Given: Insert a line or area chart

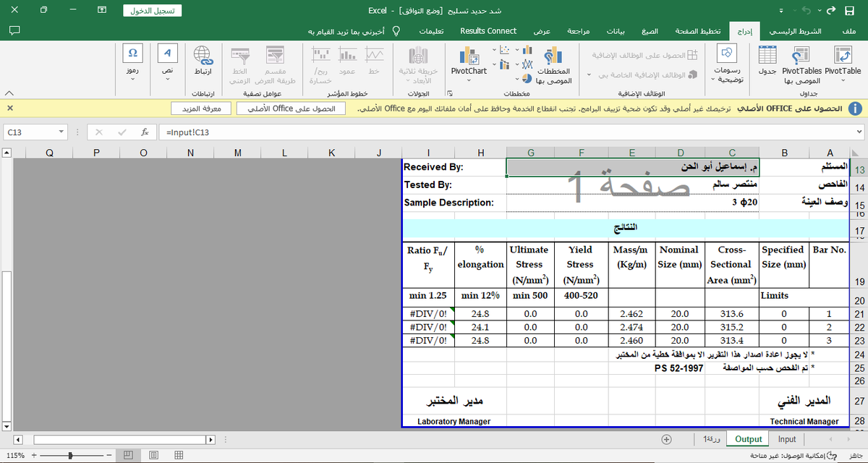Looking at the screenshot, I should tap(527, 64).
